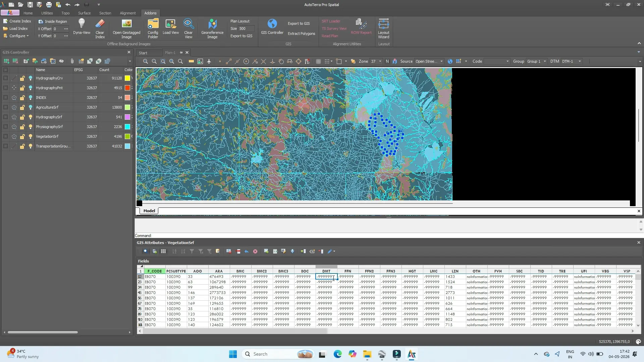The height and width of the screenshot is (362, 644).
Task: Click Inside Region button
Action: point(53,21)
